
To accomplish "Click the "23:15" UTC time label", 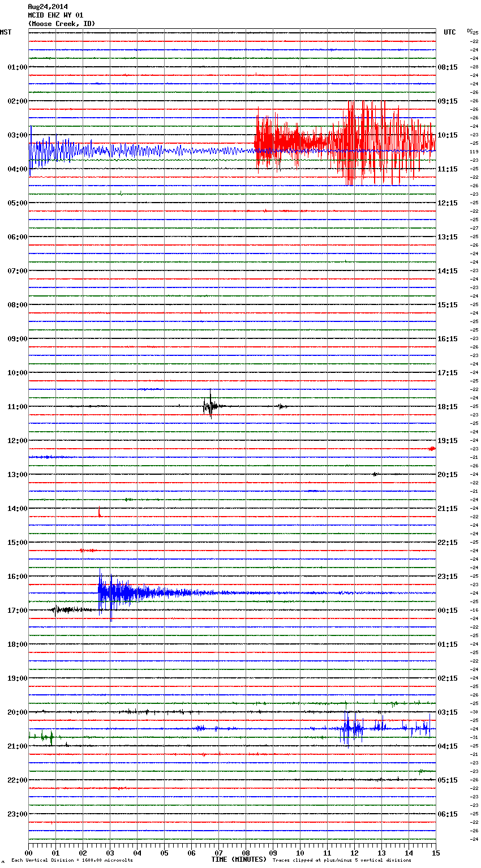I will click(448, 576).
